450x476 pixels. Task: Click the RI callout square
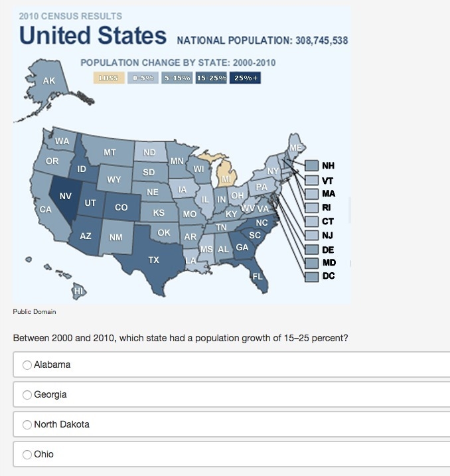312,208
